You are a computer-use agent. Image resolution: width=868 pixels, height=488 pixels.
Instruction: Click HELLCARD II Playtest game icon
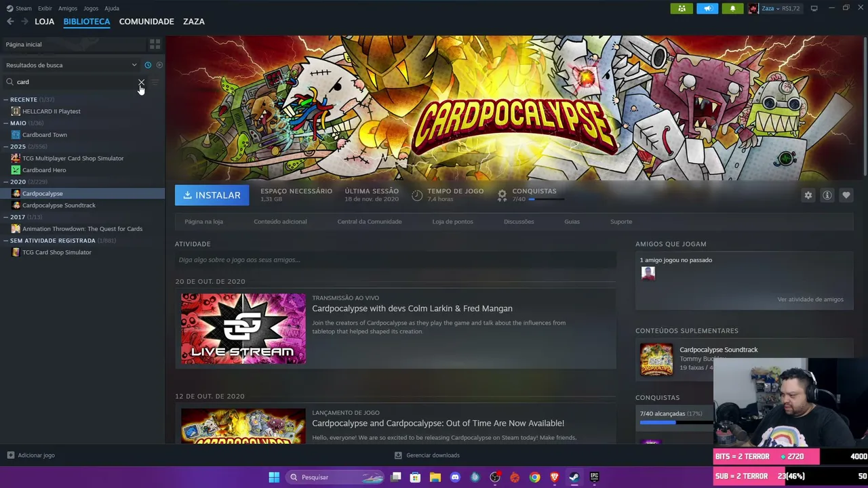tap(16, 111)
